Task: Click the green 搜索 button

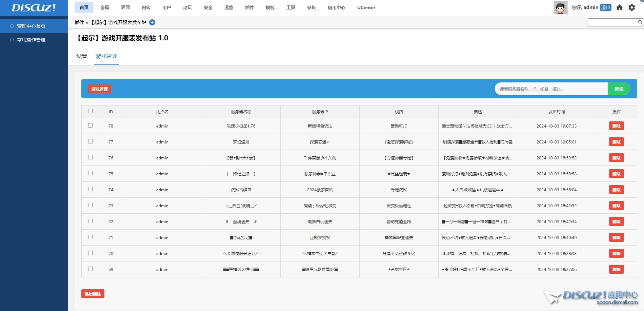Action: 619,89
